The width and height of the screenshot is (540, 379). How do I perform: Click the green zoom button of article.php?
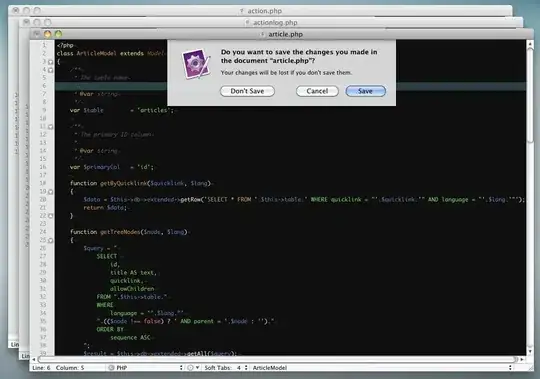tap(59, 34)
